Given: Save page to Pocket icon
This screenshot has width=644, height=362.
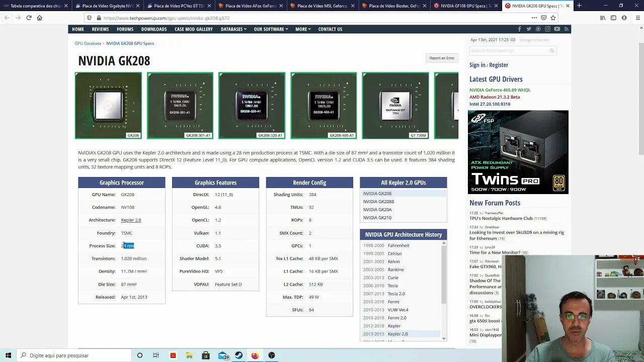Looking at the screenshot, I should [543, 18].
